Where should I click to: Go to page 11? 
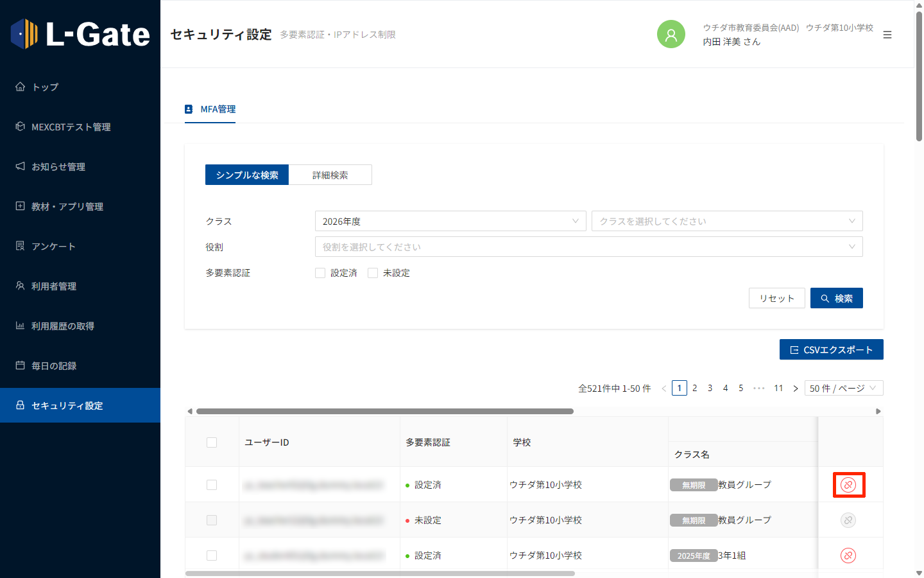[778, 388]
